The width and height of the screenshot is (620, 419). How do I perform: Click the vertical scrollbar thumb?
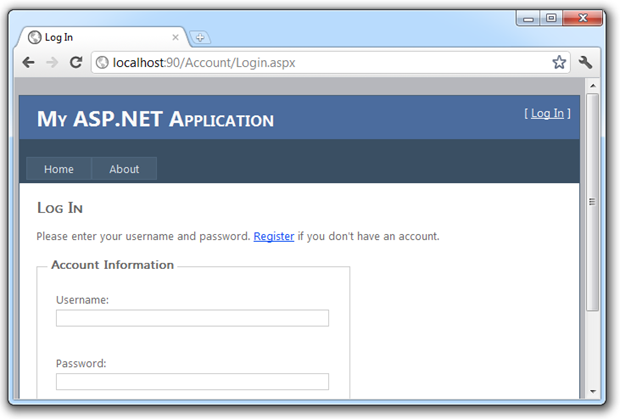point(592,202)
